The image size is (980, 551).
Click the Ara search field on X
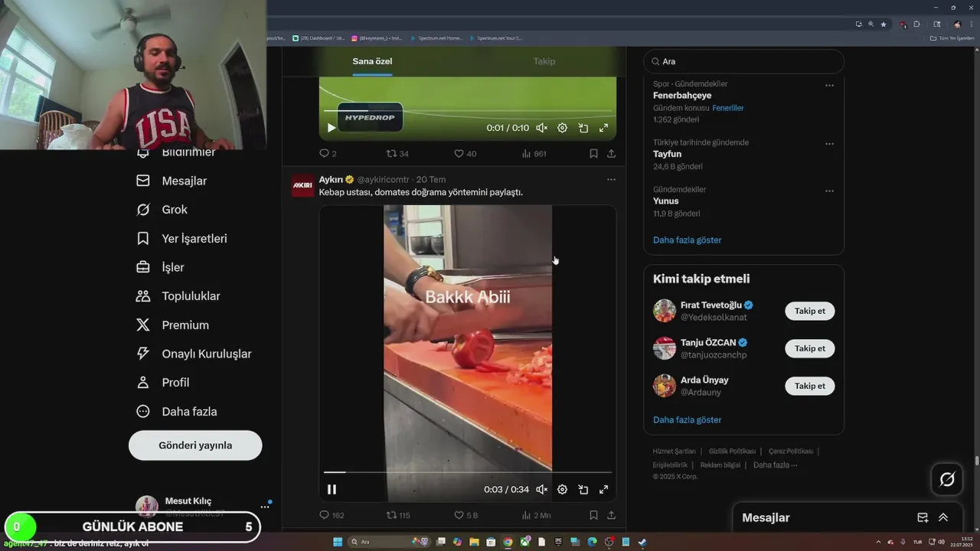(x=743, y=61)
